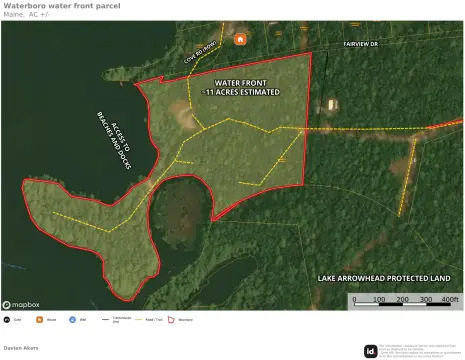Click the 'Road / Trail' legend label
465x360 pixels.
click(154, 320)
